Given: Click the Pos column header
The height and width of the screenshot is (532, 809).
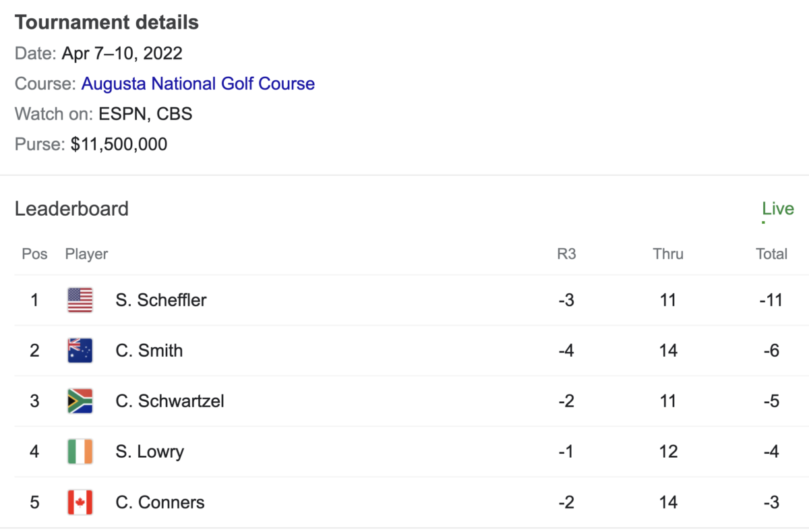Looking at the screenshot, I should tap(35, 254).
